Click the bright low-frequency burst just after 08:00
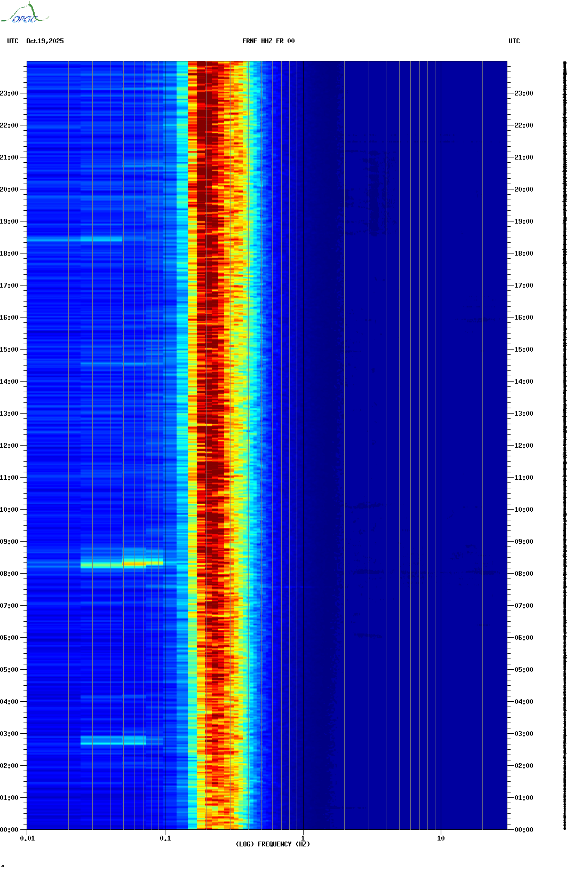588x872 pixels. coord(123,563)
